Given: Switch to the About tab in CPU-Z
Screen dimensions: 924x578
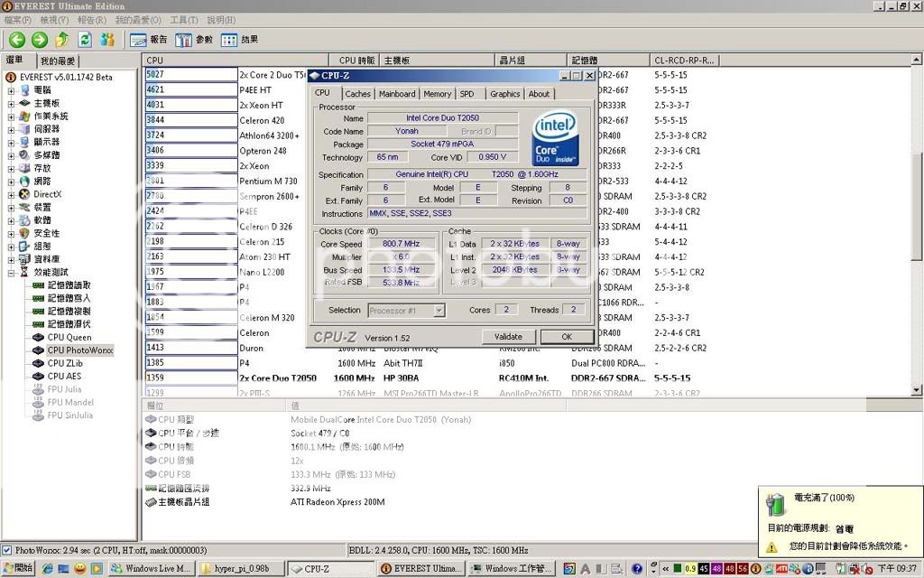Looking at the screenshot, I should click(539, 94).
